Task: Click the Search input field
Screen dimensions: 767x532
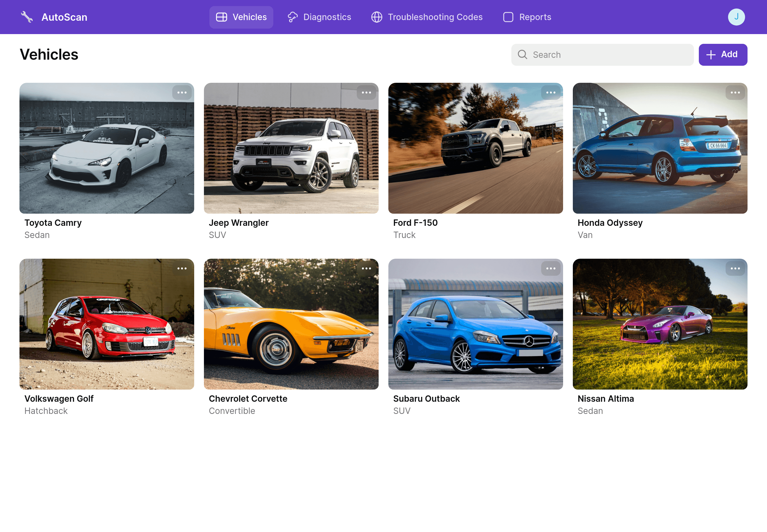Action: (602, 55)
